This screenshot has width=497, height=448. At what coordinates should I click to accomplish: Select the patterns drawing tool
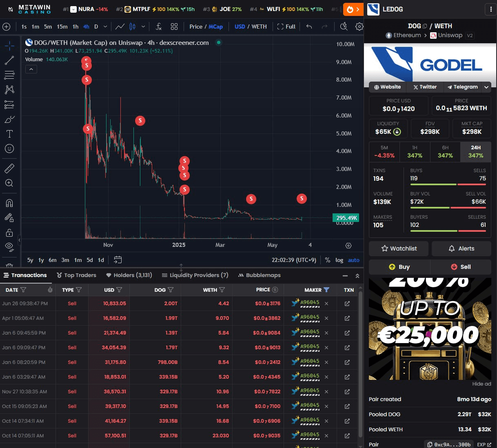(x=9, y=90)
